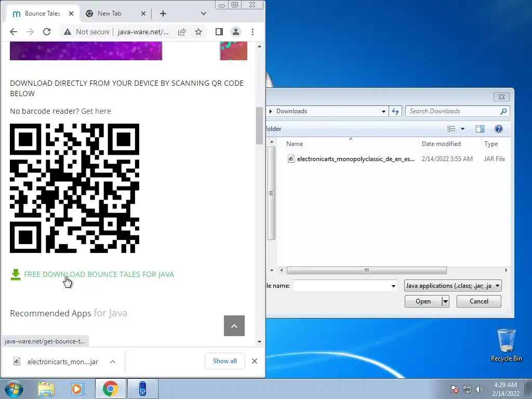The image size is (532, 399).
Task: Open File name dropdown arrow
Action: [x=393, y=286]
